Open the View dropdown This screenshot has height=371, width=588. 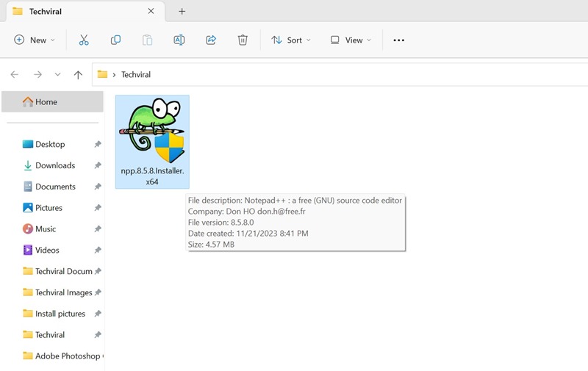[x=351, y=40]
